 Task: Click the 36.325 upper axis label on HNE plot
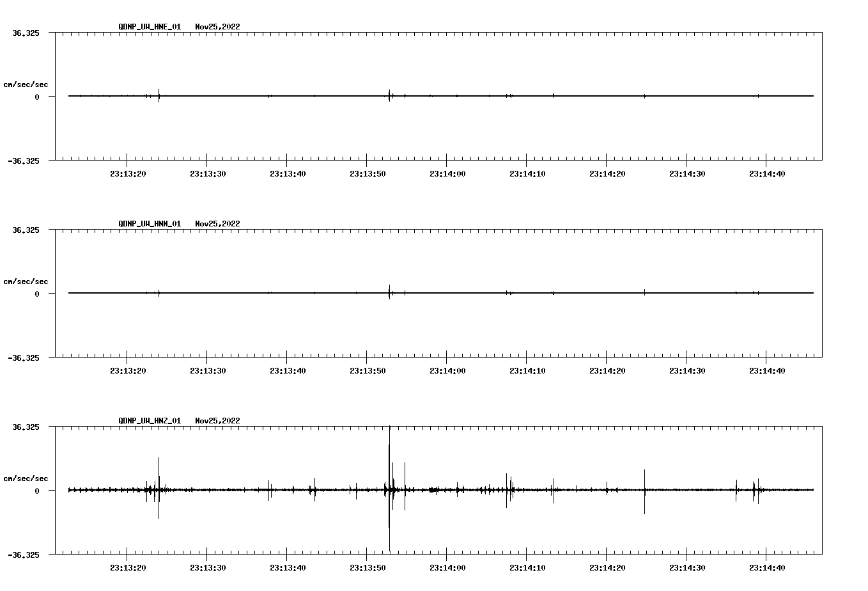26,33
